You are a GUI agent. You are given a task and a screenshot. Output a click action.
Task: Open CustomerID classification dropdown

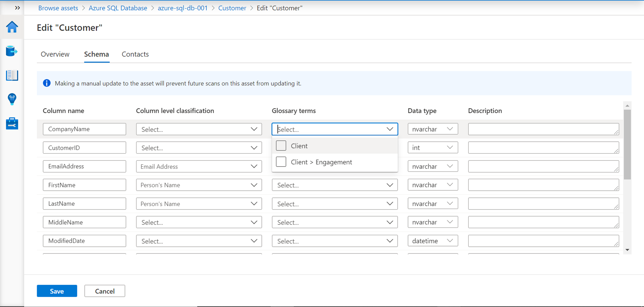pos(199,148)
